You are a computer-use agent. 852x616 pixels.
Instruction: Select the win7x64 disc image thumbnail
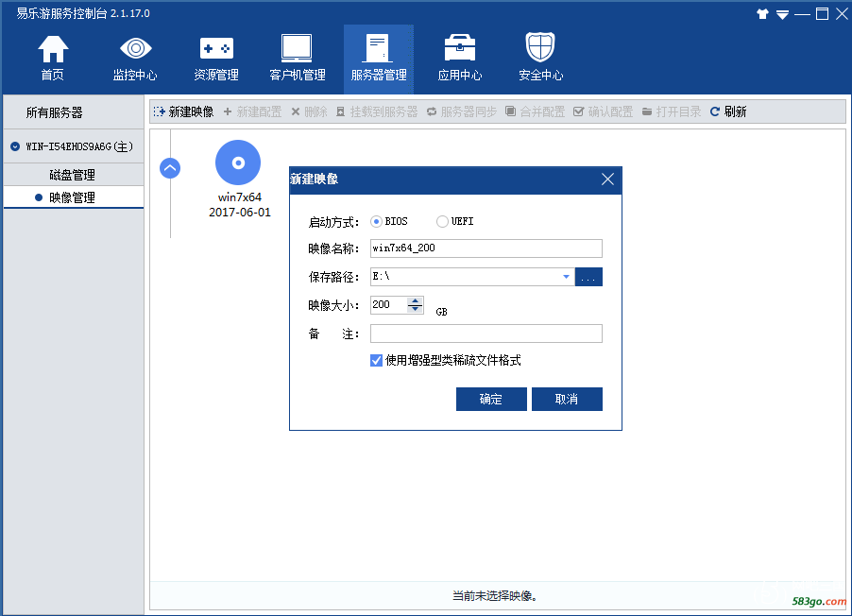(x=239, y=163)
